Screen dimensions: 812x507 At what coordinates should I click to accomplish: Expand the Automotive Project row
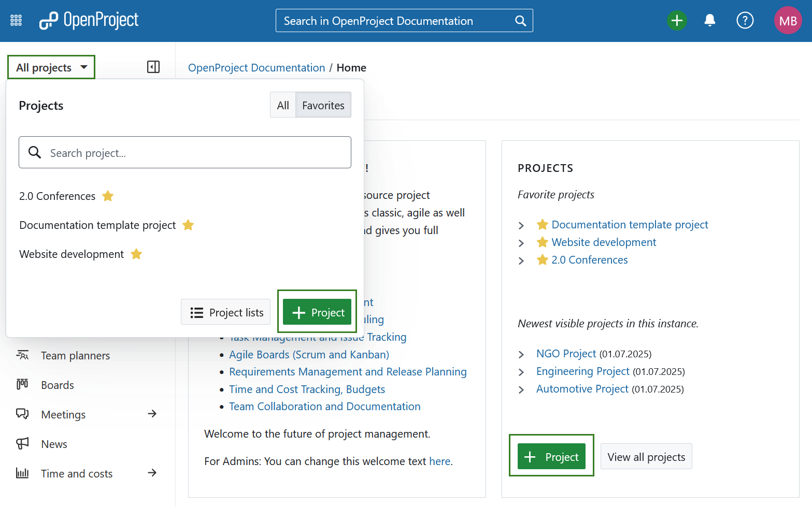[521, 389]
